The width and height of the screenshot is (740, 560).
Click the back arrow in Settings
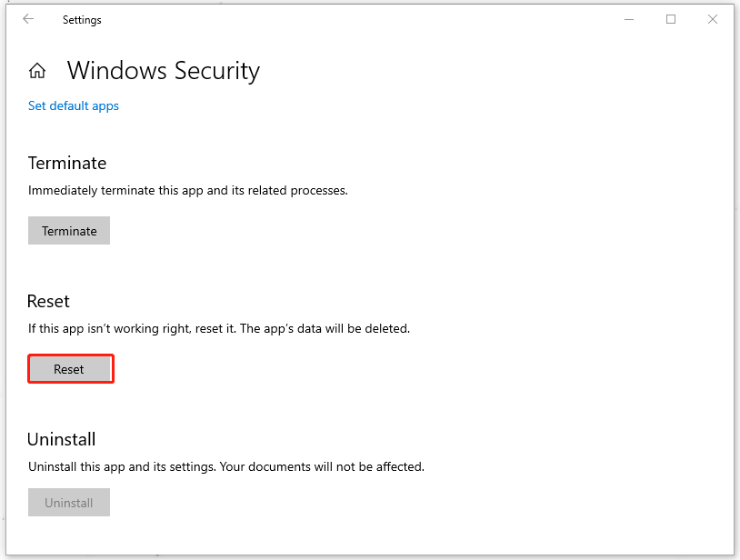pos(27,18)
